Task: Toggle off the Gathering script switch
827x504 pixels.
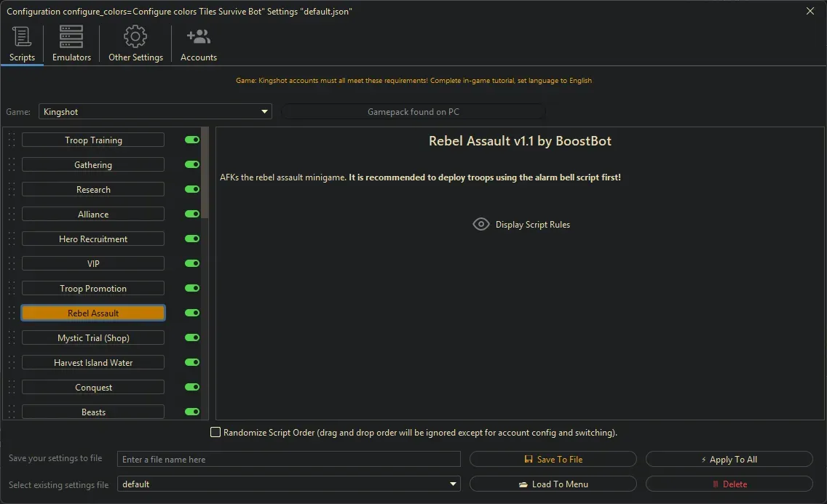Action: [192, 165]
